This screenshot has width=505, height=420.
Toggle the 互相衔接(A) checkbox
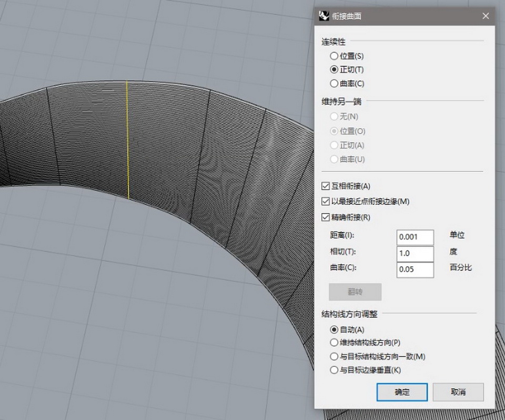coord(326,186)
